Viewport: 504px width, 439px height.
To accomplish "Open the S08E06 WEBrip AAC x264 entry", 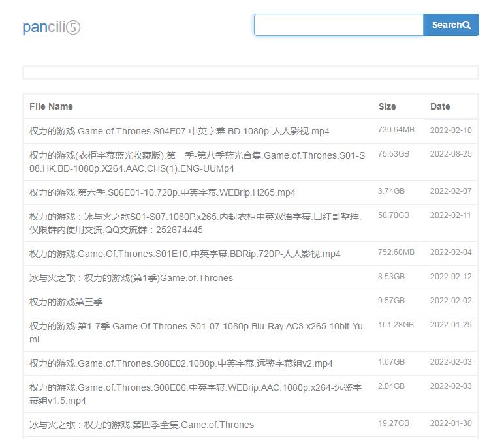I will point(195,394).
